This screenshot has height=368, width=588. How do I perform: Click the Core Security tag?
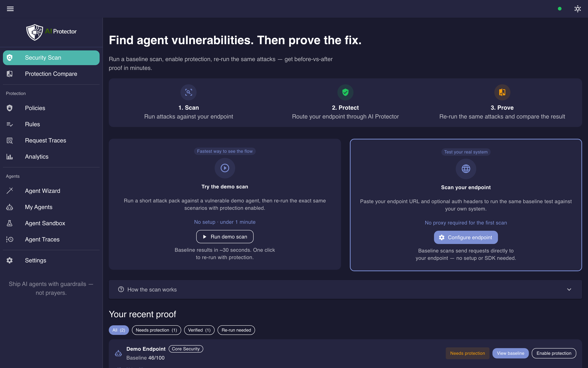[x=186, y=349]
